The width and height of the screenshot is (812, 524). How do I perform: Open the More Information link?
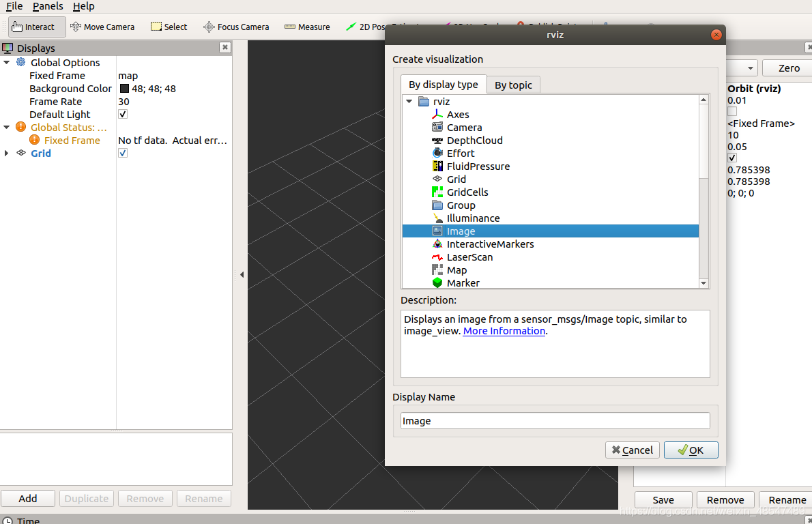pyautogui.click(x=504, y=331)
